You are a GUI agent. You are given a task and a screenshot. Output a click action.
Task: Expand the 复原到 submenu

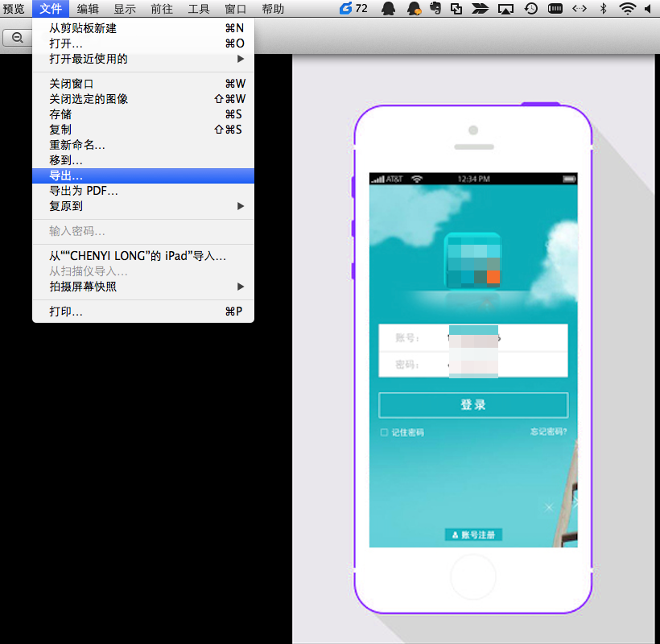click(x=143, y=206)
